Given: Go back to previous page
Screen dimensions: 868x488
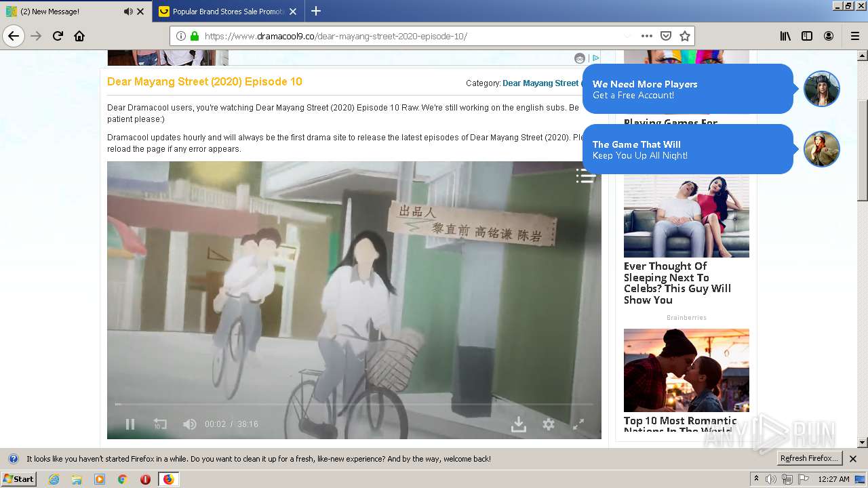Looking at the screenshot, I should click(14, 36).
